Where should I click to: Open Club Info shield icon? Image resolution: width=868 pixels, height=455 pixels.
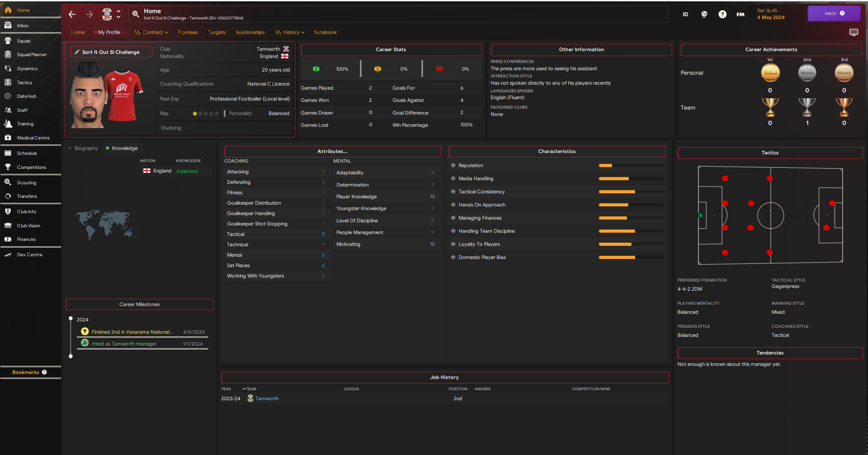(8, 211)
